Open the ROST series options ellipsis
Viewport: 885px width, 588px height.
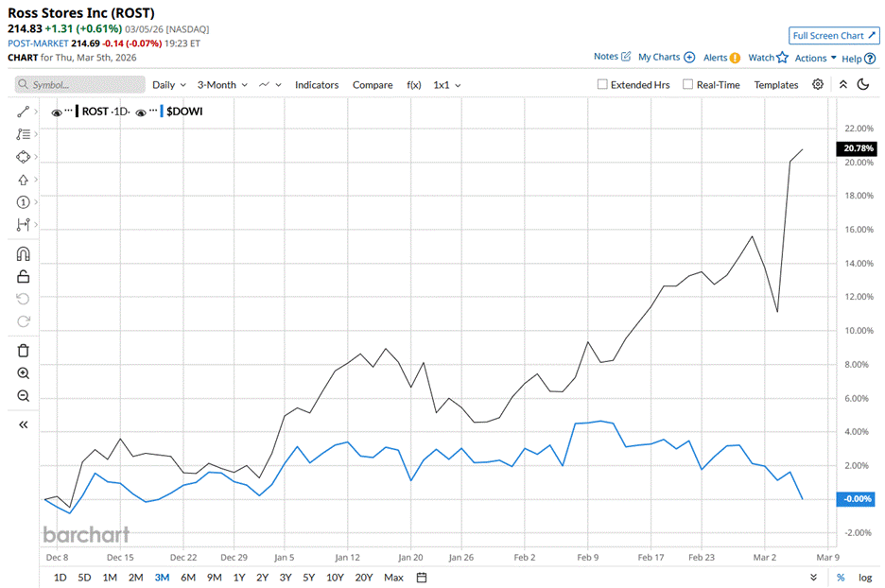click(x=69, y=111)
